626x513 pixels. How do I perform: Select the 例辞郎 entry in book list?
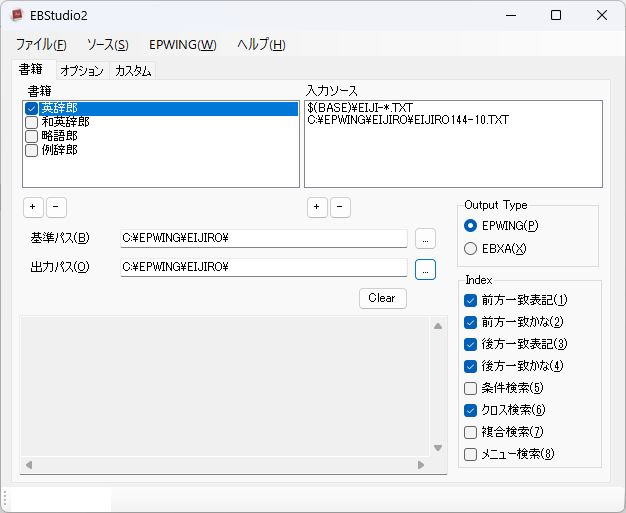click(x=59, y=150)
